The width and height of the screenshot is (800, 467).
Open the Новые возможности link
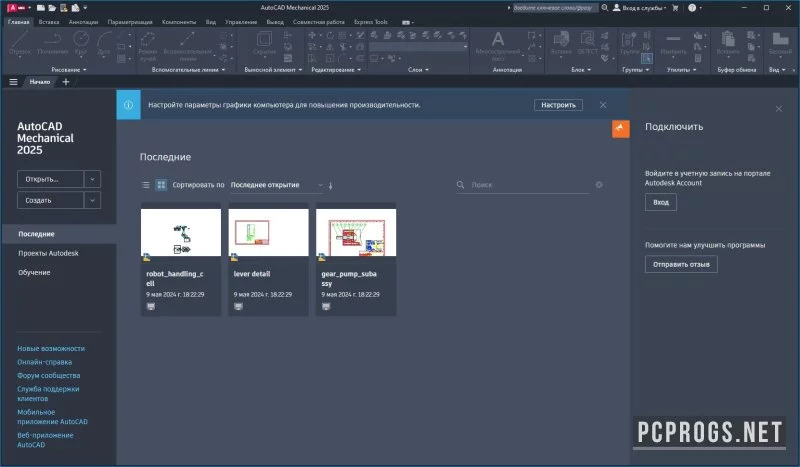pyautogui.click(x=51, y=349)
